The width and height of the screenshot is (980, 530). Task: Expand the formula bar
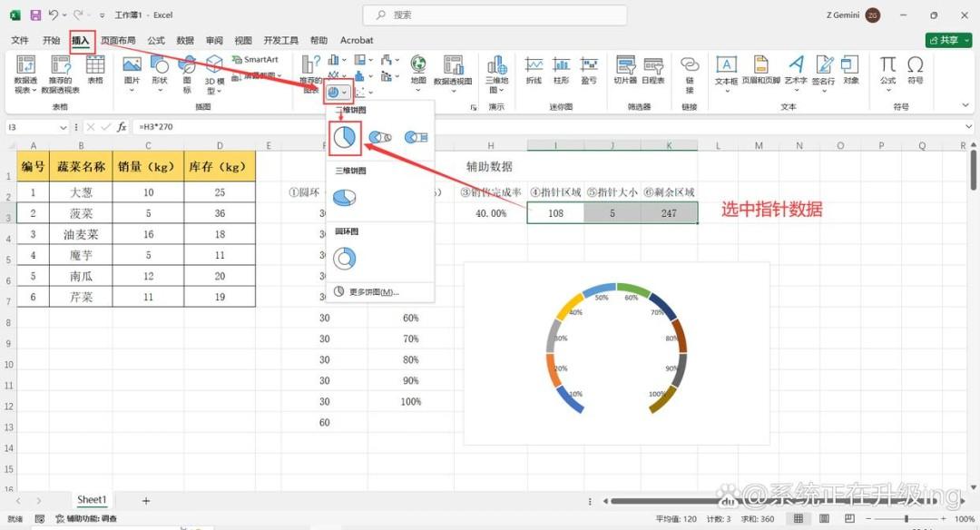coord(968,127)
